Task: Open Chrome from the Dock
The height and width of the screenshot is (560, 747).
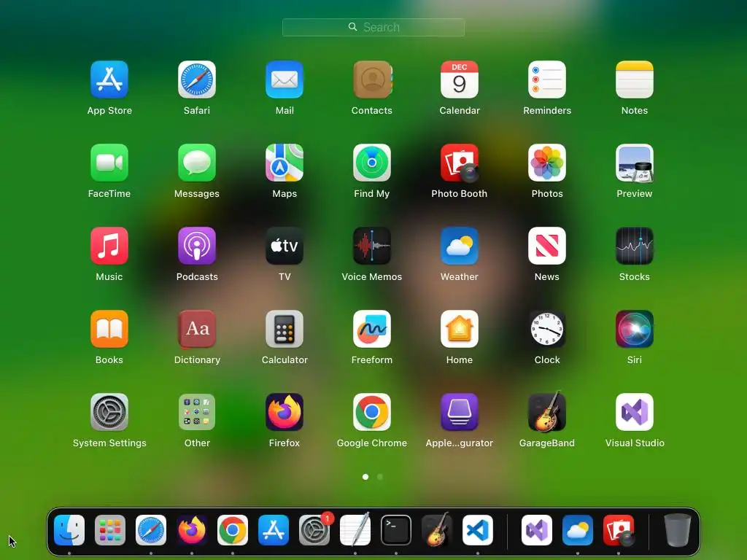Action: (233, 530)
